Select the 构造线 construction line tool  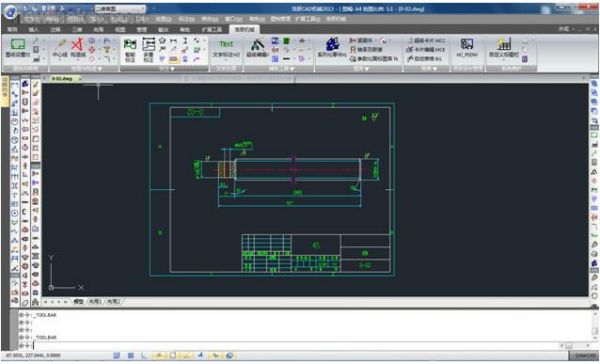tap(78, 48)
